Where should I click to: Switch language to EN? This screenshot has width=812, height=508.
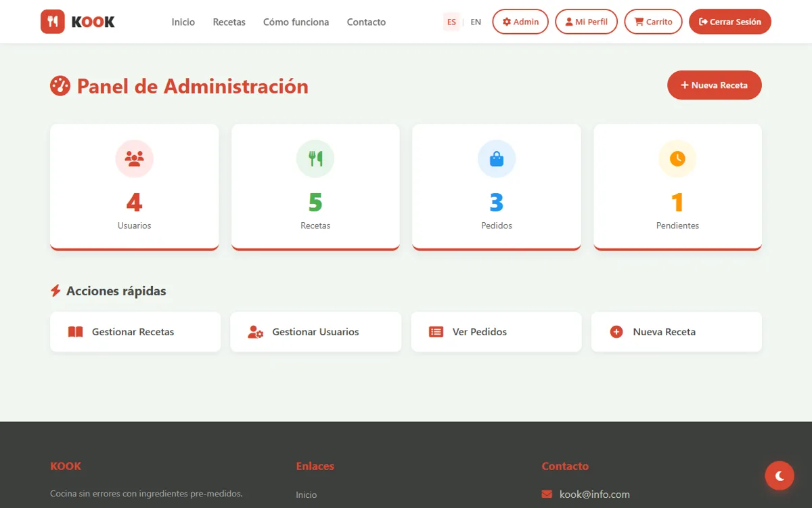click(476, 22)
